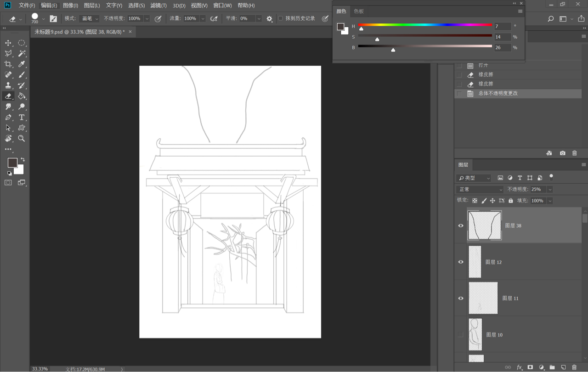588x372 pixels.
Task: Select the Pen tool
Action: (8, 118)
